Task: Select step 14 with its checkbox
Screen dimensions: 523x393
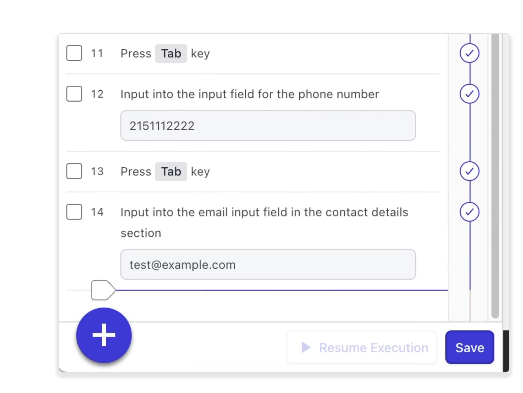Action: tap(74, 212)
